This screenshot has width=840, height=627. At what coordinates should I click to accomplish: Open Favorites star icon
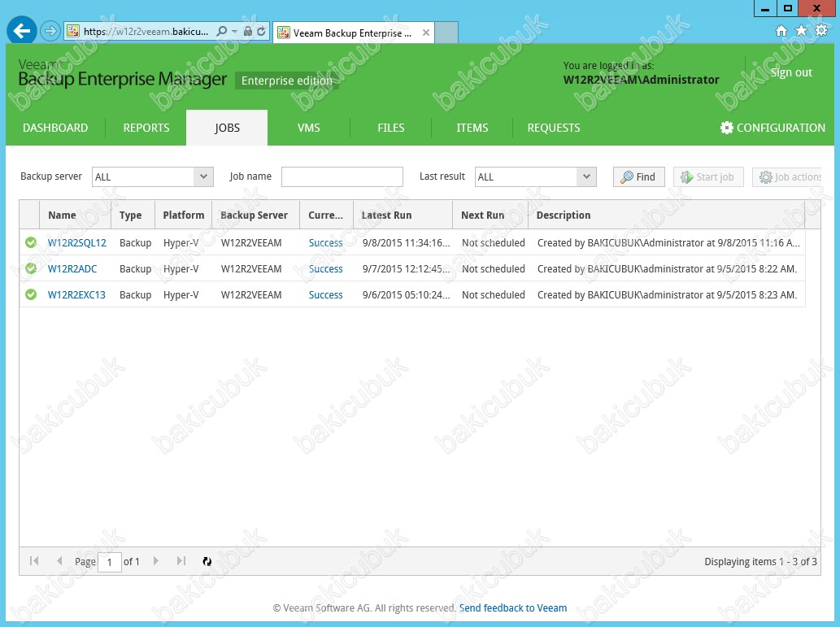click(x=802, y=31)
